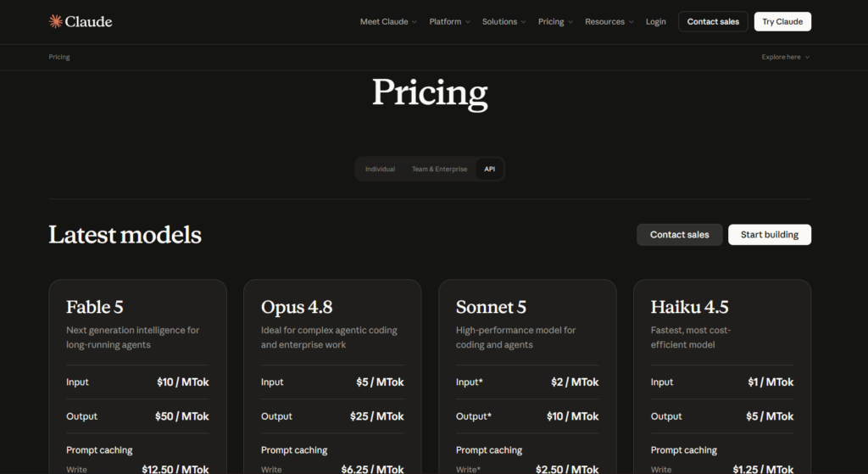Open the Resources navigation menu
This screenshot has width=868, height=474.
click(x=609, y=21)
